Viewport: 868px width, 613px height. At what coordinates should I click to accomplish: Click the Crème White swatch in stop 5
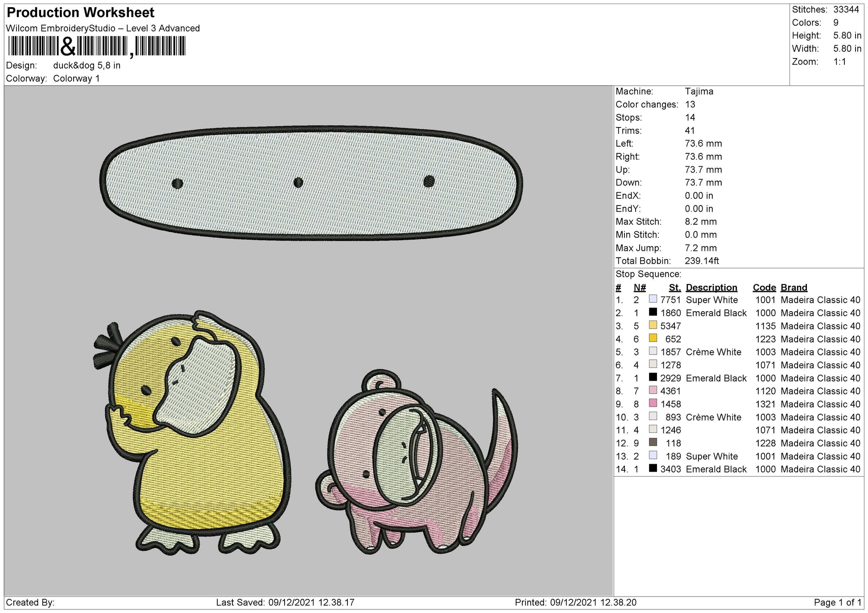click(653, 351)
